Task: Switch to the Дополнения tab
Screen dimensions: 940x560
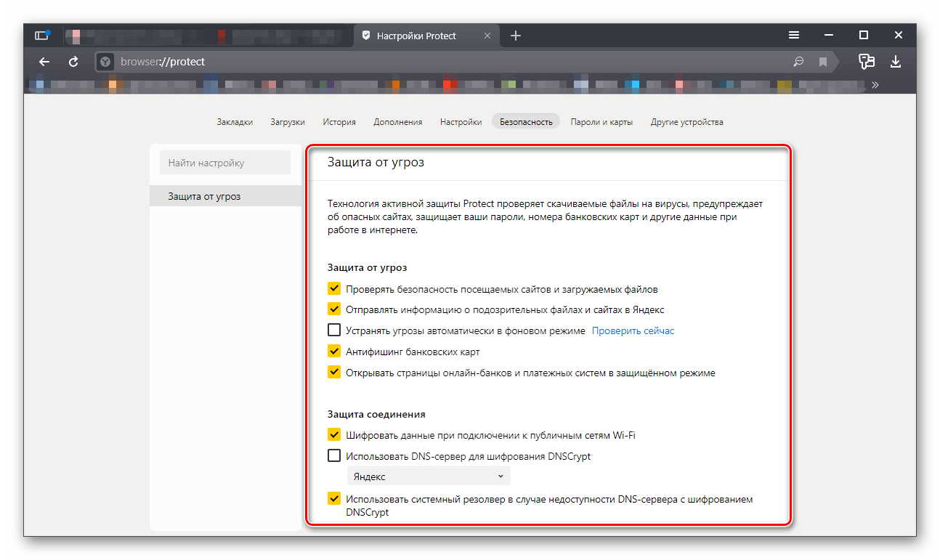Action: point(398,122)
